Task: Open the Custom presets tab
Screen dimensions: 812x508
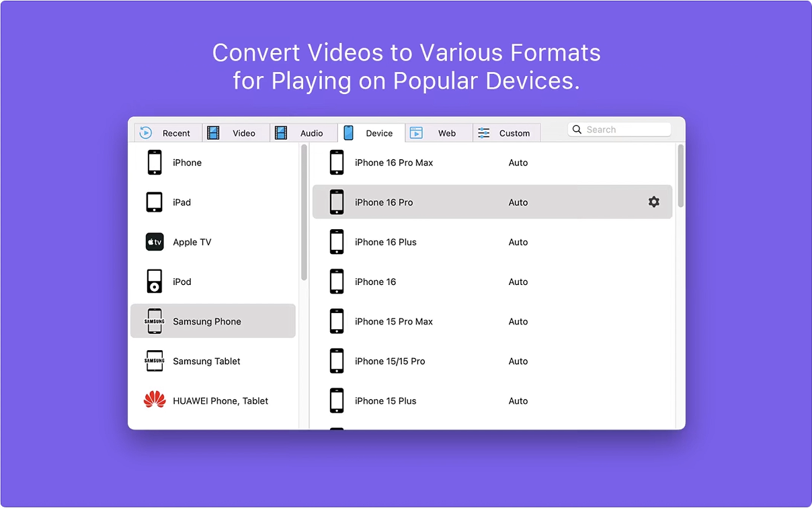Action: (506, 133)
